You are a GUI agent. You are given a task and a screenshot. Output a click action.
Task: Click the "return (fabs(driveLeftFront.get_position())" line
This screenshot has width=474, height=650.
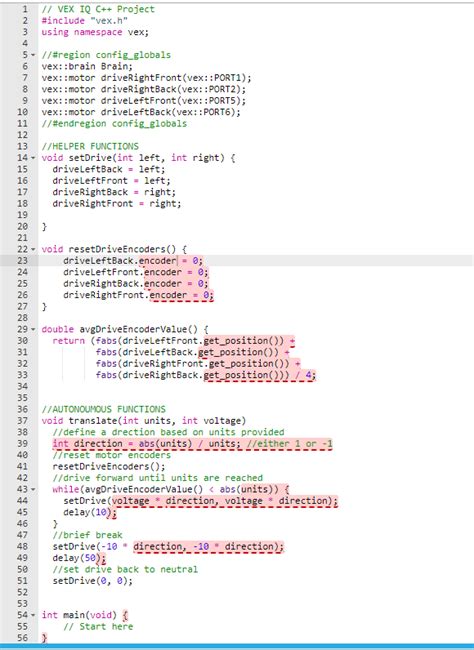point(173,341)
